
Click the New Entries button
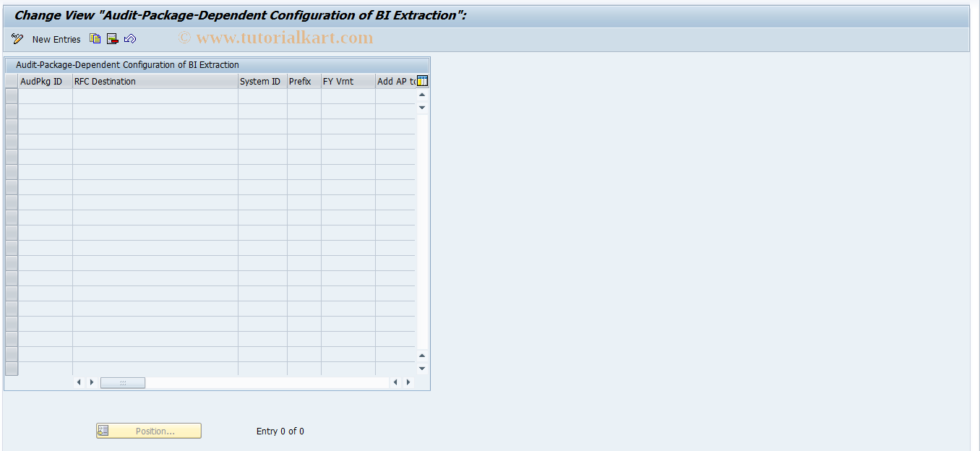(x=56, y=39)
